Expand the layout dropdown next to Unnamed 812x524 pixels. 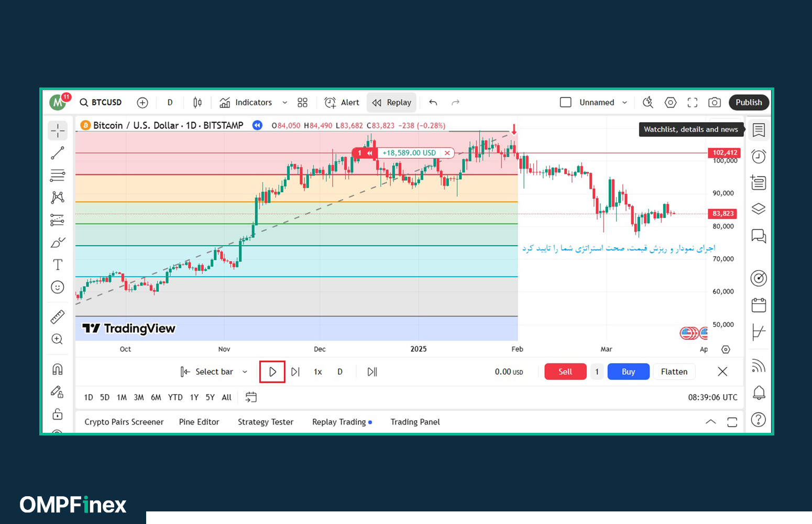point(624,103)
